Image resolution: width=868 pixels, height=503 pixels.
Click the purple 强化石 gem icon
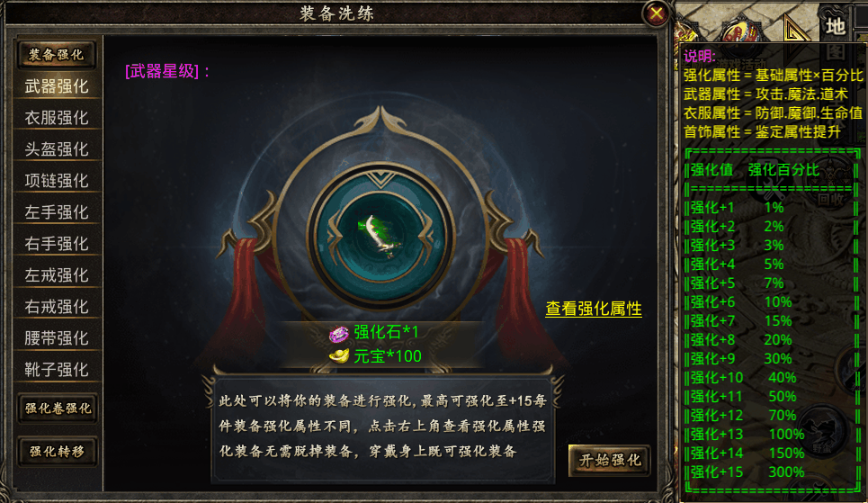click(338, 334)
